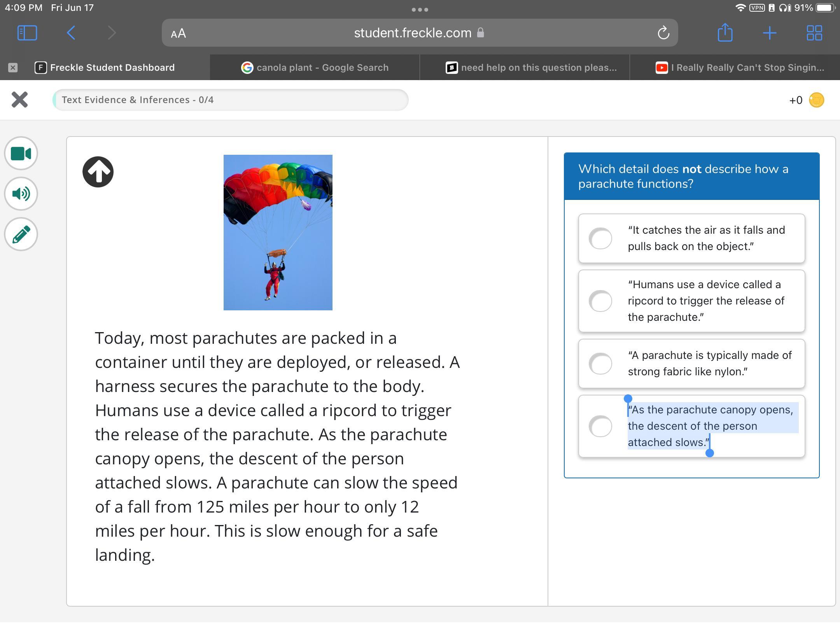Image resolution: width=840 pixels, height=630 pixels.
Task: Switch to the "need help on this question" tab
Action: pos(531,68)
